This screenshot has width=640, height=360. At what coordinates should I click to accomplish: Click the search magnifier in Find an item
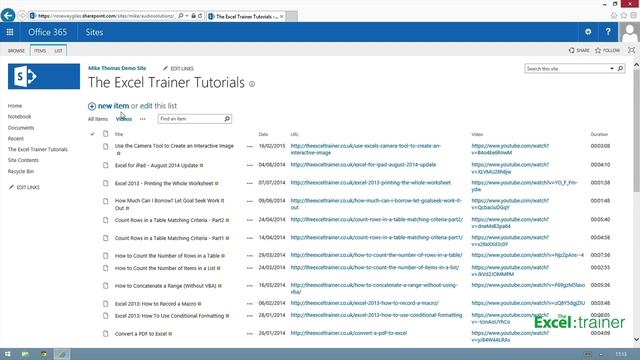[x=227, y=119]
